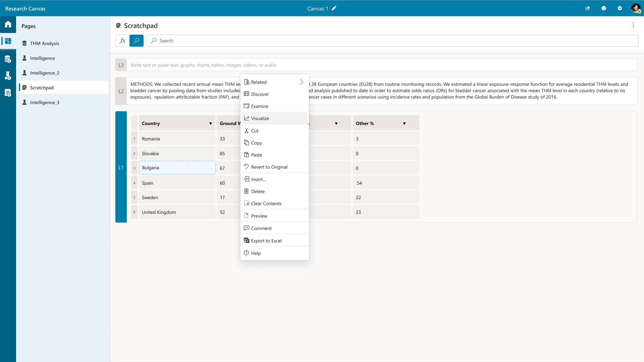Go to THM Analysis page

[x=44, y=43]
